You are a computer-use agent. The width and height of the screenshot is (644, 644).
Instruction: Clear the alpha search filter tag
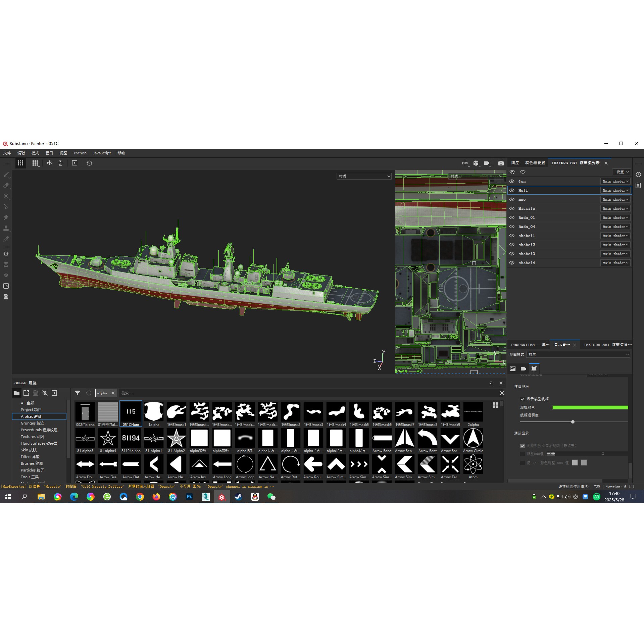tap(113, 393)
